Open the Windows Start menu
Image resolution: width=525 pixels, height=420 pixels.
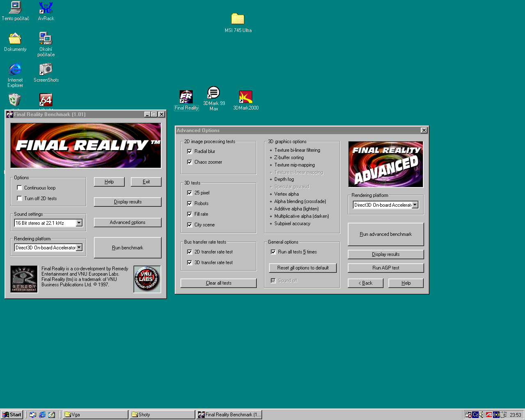pos(12,415)
